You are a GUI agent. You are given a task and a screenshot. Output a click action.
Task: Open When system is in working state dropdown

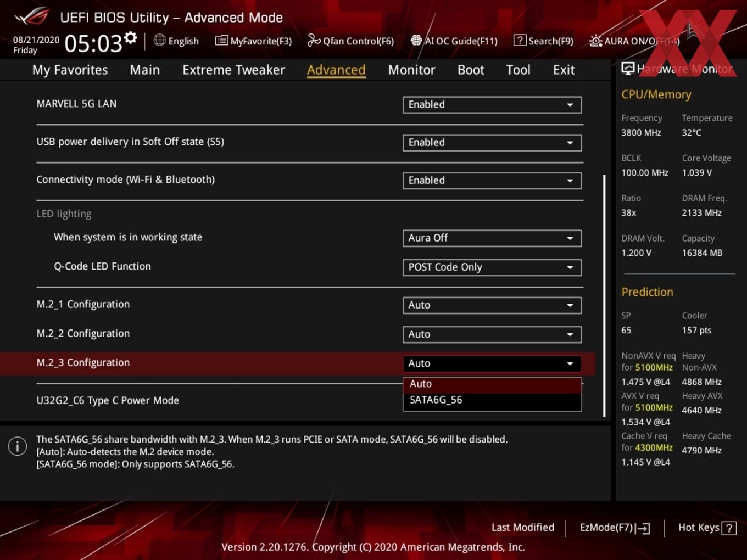coord(492,238)
